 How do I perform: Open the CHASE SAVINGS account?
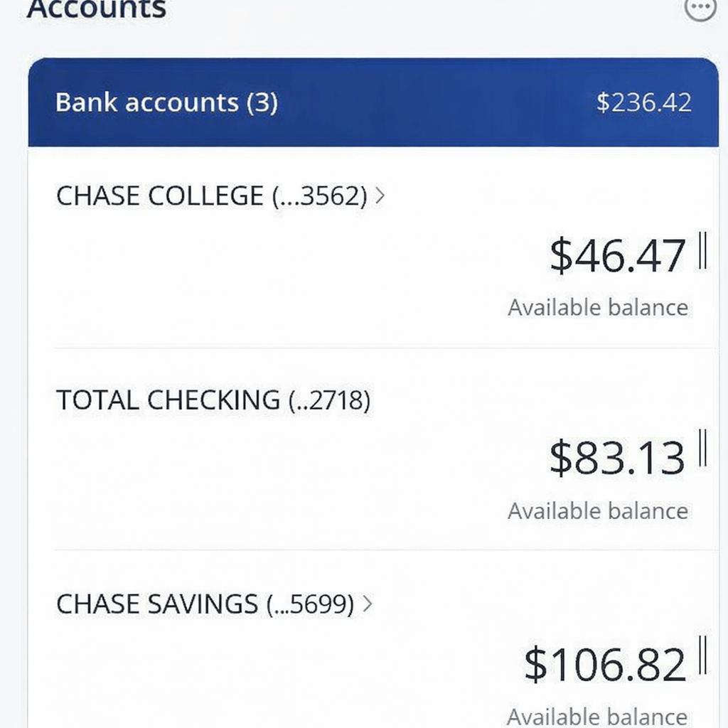[156, 604]
